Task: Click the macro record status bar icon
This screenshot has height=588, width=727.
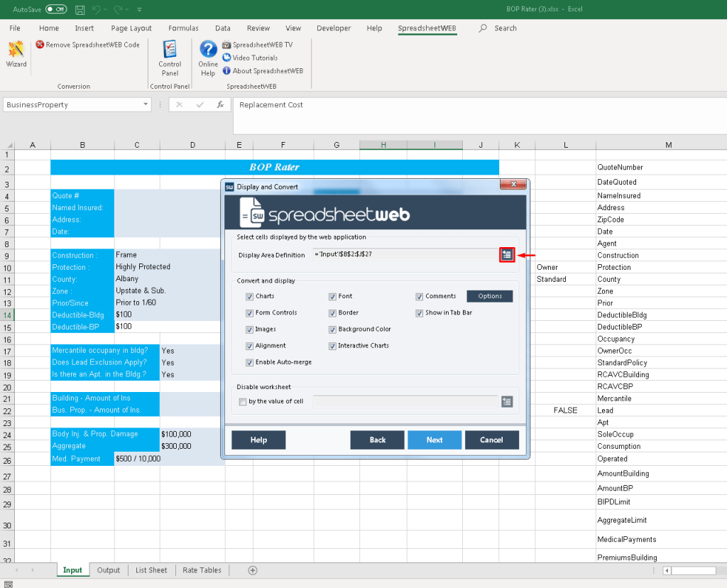Action: pos(9,584)
